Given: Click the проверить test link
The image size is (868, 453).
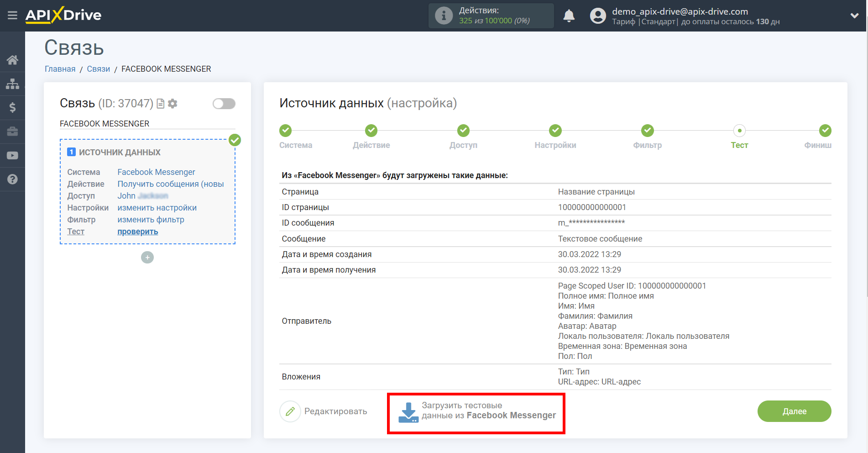Looking at the screenshot, I should pos(138,232).
